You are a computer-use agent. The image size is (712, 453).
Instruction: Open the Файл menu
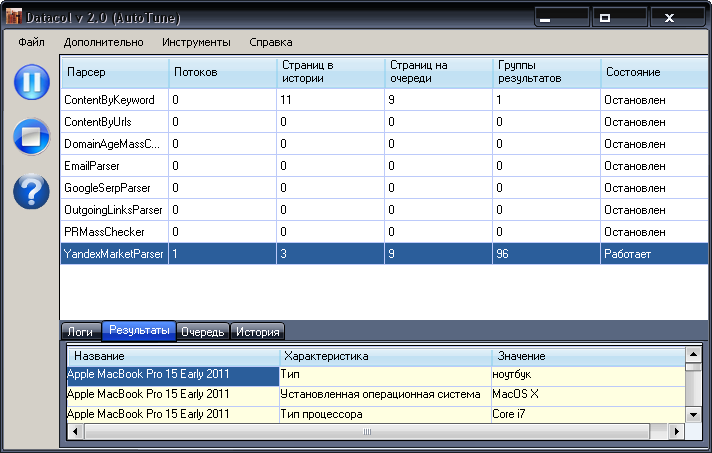click(31, 42)
